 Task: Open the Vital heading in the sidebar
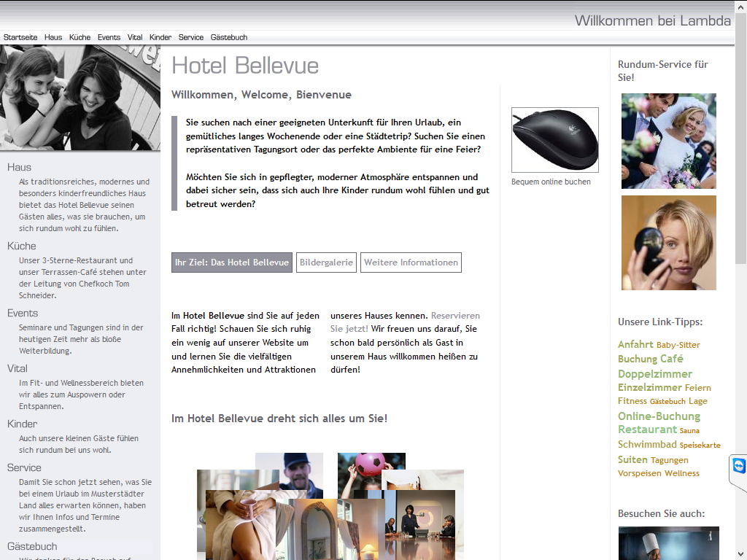[18, 368]
